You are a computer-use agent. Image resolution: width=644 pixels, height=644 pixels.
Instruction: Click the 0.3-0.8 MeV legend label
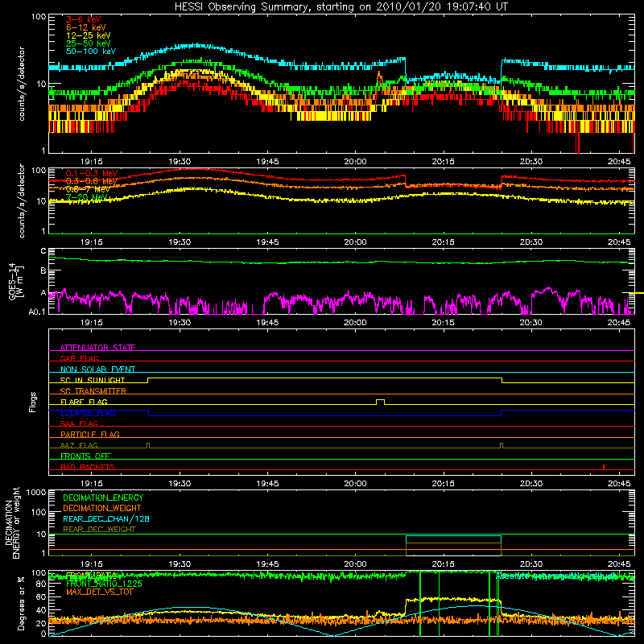pos(92,181)
